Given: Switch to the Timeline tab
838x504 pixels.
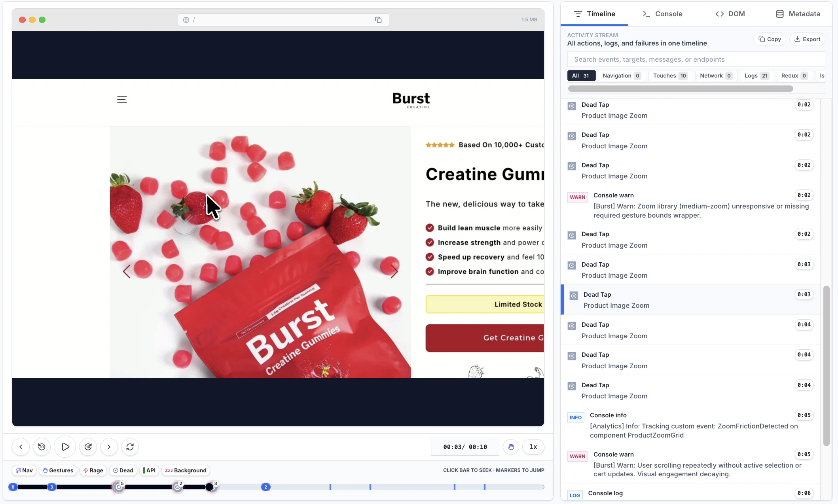Looking at the screenshot, I should click(x=594, y=14).
